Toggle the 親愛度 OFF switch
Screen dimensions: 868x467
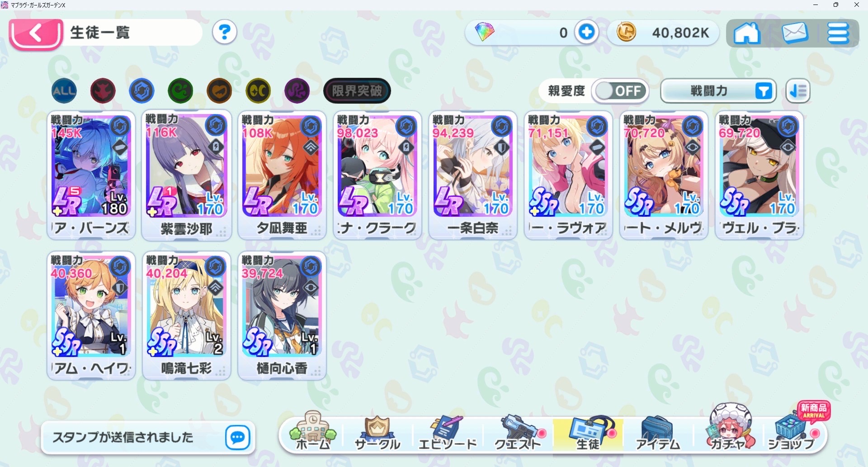click(620, 91)
